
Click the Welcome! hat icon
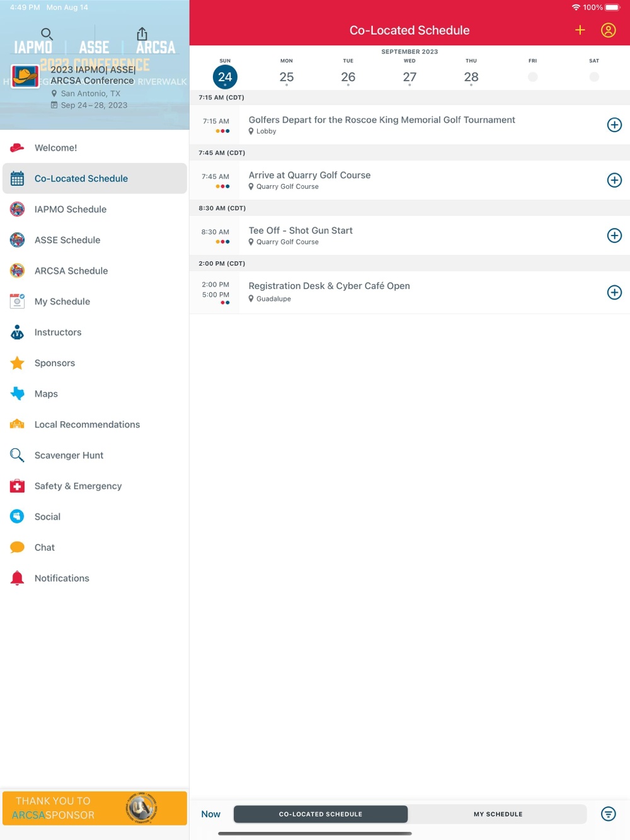(x=18, y=148)
